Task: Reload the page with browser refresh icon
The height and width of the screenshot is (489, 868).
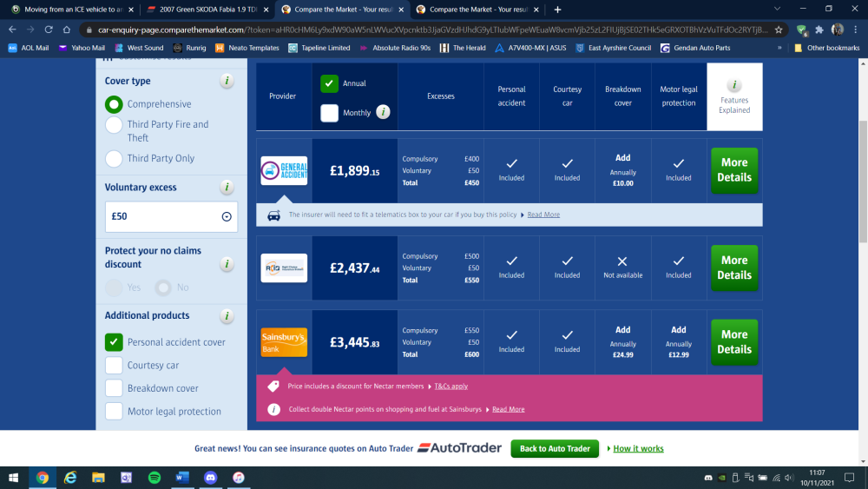Action: point(49,30)
